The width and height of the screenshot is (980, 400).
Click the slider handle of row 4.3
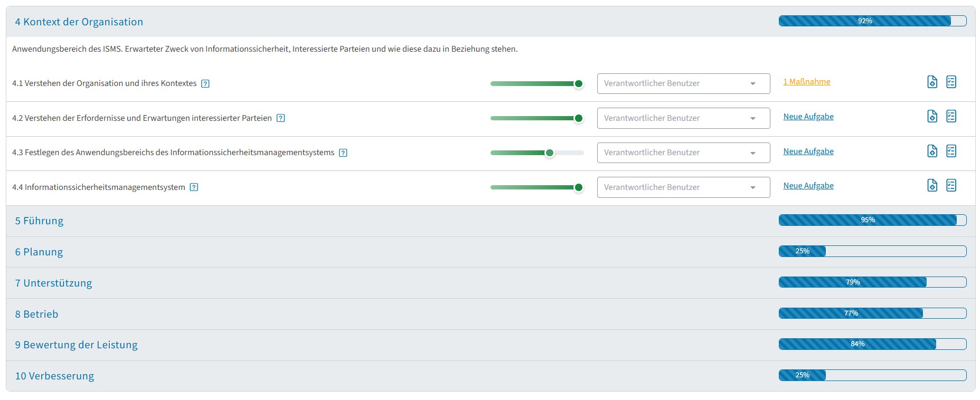click(x=549, y=153)
